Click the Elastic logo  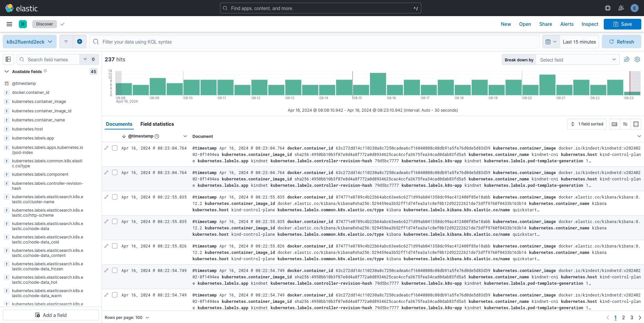pyautogui.click(x=21, y=8)
